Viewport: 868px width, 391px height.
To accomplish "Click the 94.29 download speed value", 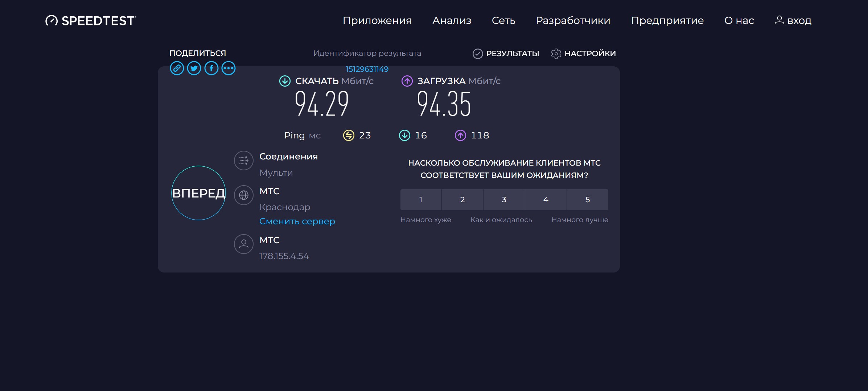I will pyautogui.click(x=322, y=104).
